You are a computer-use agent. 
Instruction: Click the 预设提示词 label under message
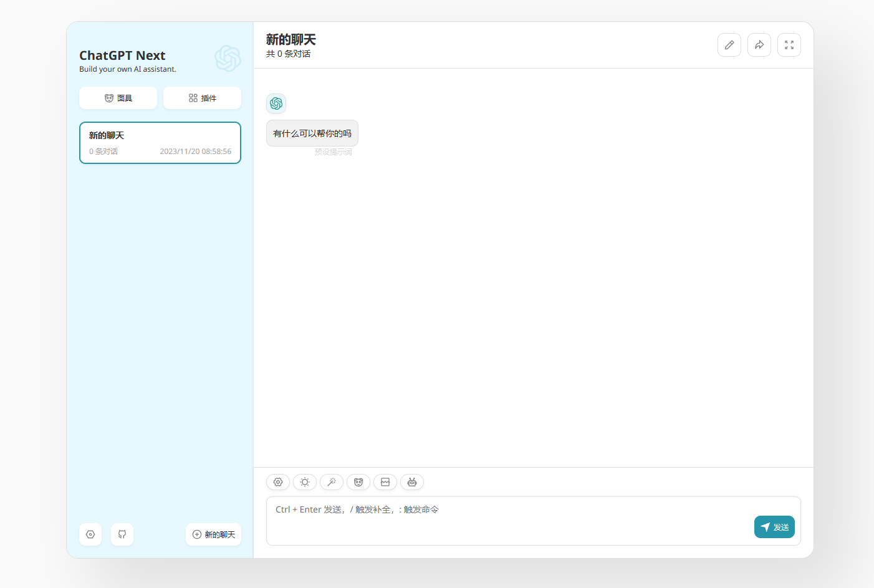(x=334, y=152)
